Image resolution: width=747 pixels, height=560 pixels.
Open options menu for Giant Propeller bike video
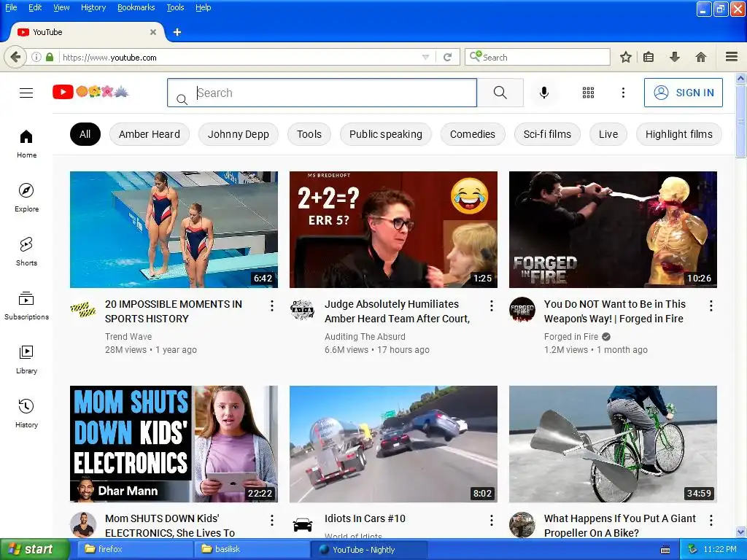[x=711, y=520]
